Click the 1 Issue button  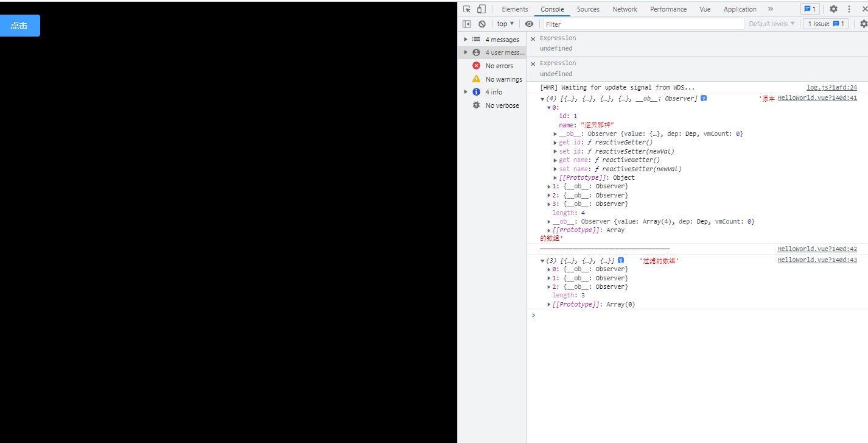coord(826,24)
